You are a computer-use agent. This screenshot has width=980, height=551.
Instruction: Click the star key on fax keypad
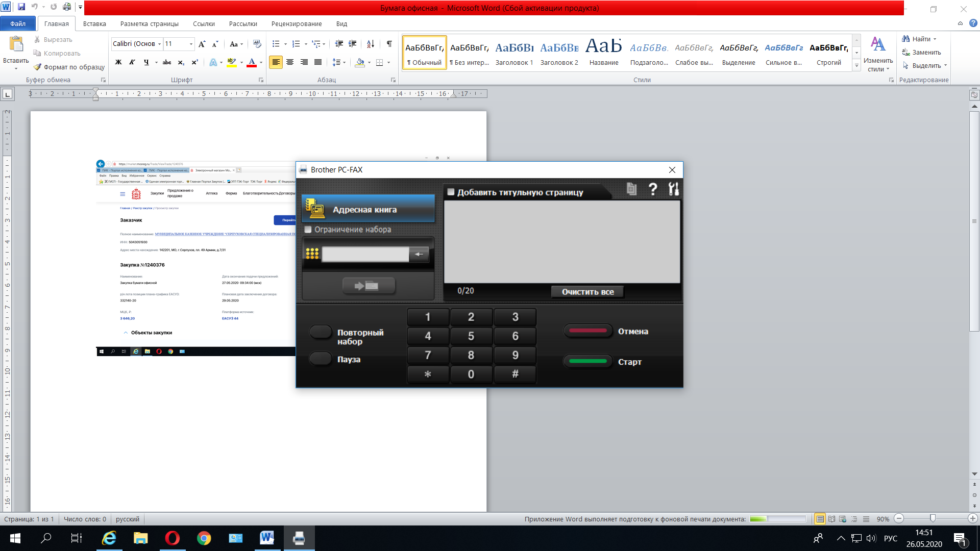click(x=428, y=374)
